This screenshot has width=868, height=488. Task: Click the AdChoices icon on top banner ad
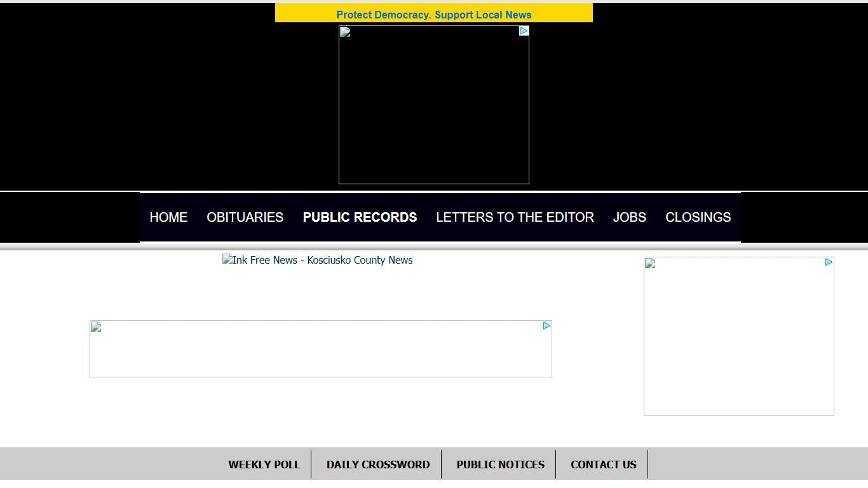point(524,30)
